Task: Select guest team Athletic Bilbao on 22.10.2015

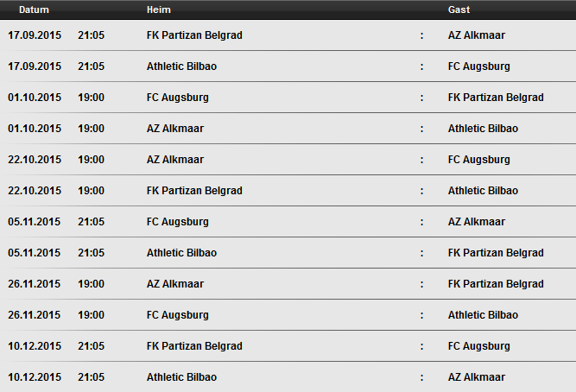Action: [x=483, y=191]
